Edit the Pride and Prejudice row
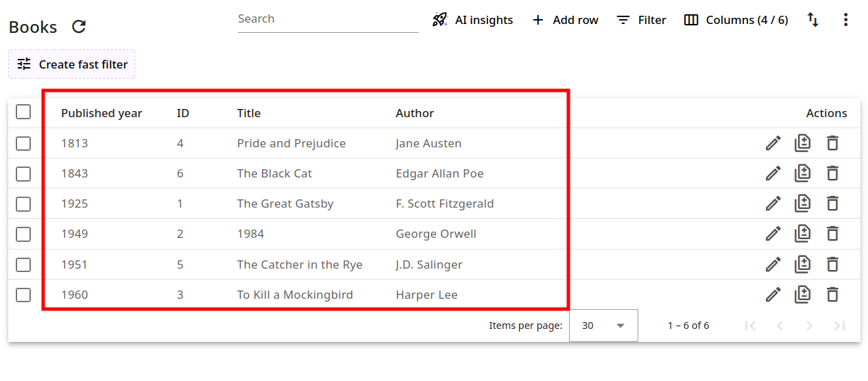The width and height of the screenshot is (868, 381). (773, 143)
